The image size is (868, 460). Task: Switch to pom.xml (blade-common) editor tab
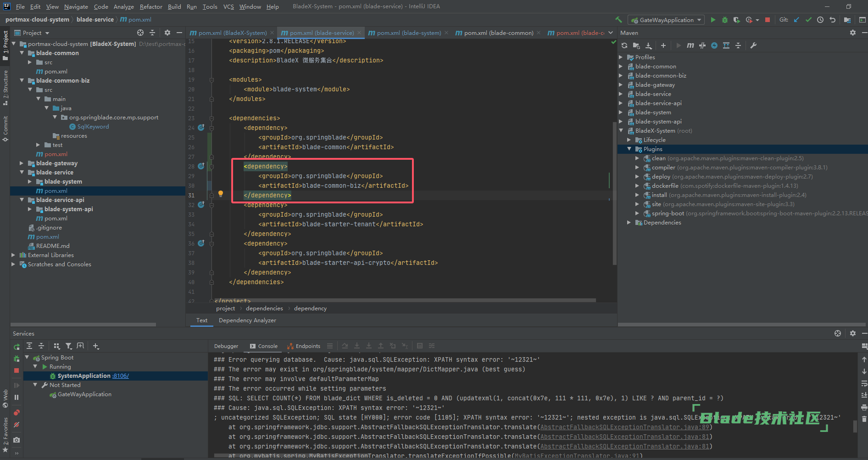498,33
